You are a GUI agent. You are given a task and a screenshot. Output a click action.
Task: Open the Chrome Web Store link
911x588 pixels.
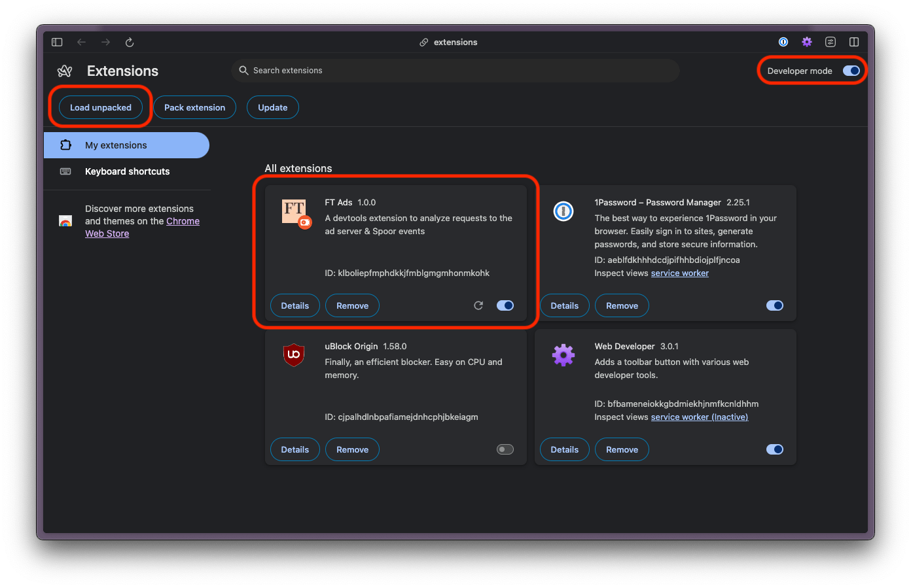pyautogui.click(x=183, y=221)
